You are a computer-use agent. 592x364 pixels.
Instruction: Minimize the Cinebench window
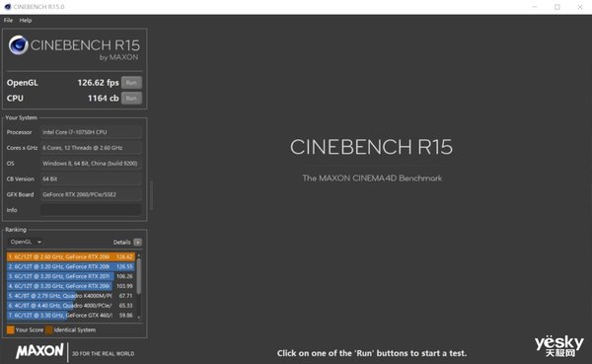[535, 7]
